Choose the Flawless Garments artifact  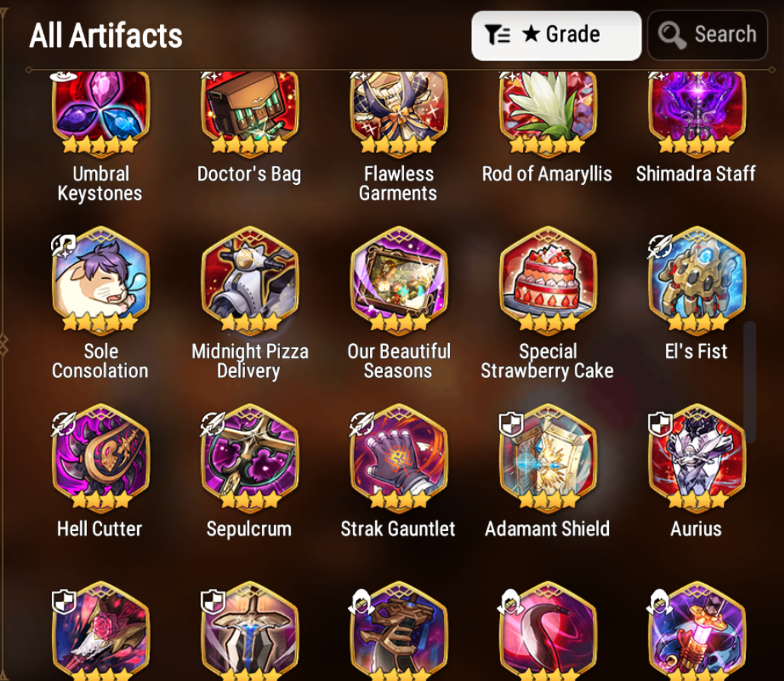click(x=399, y=112)
